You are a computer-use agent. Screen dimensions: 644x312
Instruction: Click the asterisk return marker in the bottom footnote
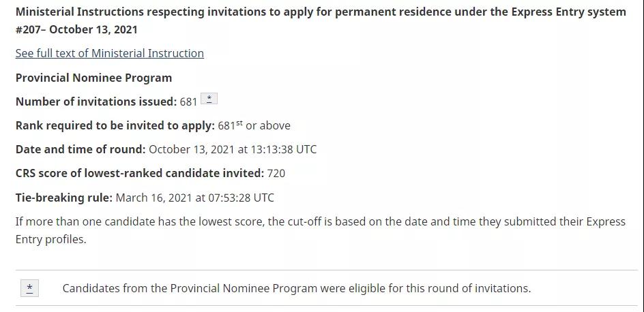coord(29,288)
